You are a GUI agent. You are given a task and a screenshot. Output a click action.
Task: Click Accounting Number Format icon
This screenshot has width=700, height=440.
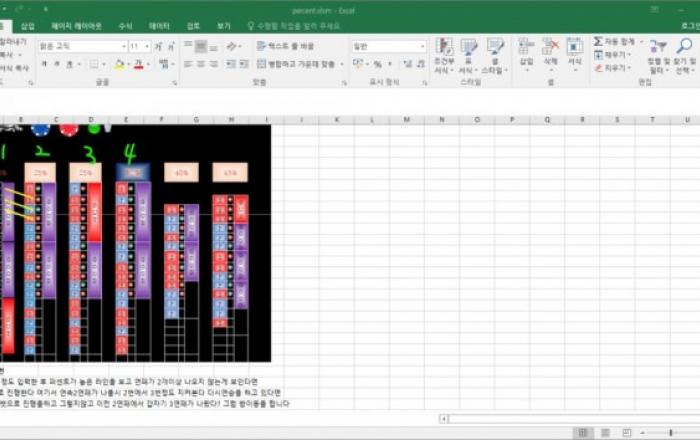click(358, 64)
